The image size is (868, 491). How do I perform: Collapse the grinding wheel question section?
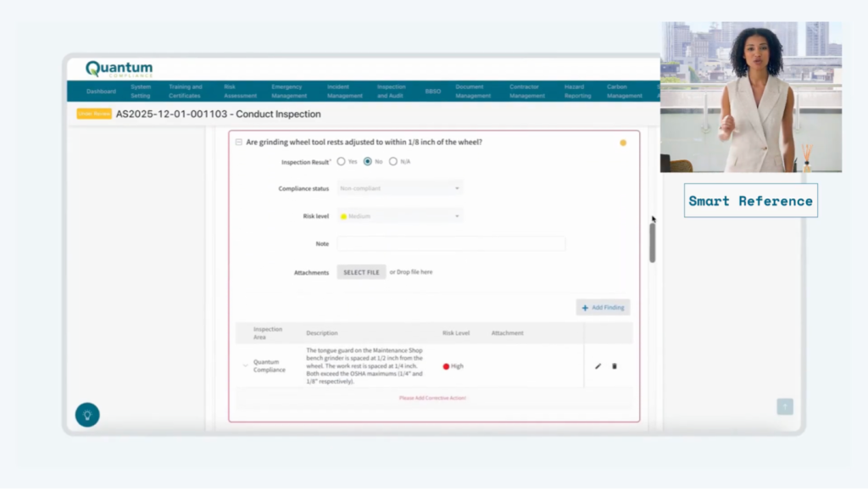coord(239,142)
